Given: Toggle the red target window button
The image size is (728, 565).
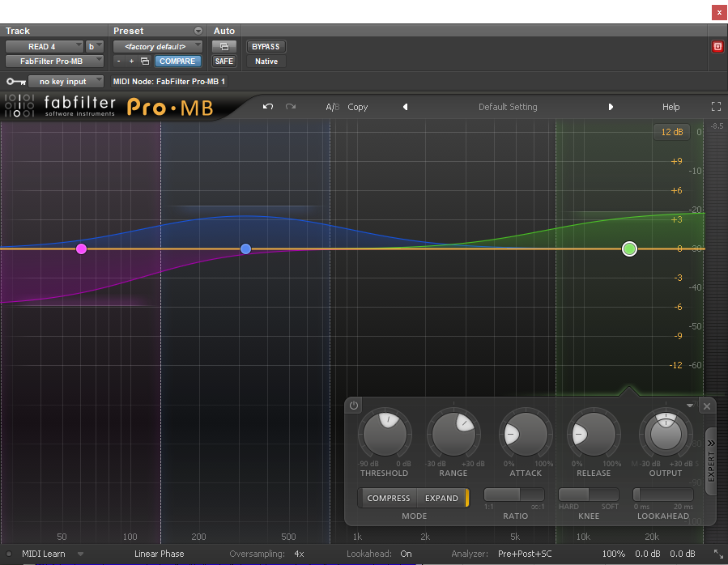Looking at the screenshot, I should pos(717,46).
